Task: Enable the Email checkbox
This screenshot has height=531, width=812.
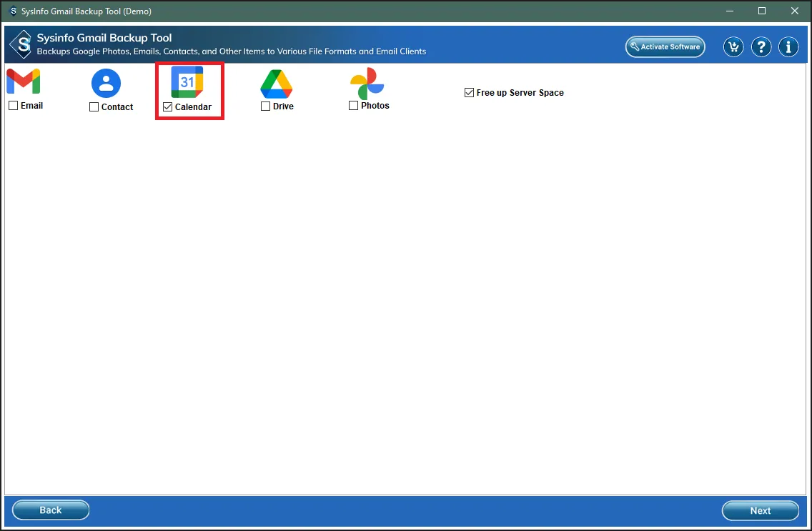Action: click(14, 106)
